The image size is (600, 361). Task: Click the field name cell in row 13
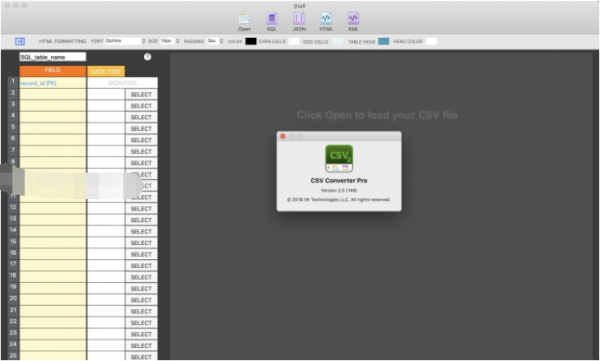53,221
